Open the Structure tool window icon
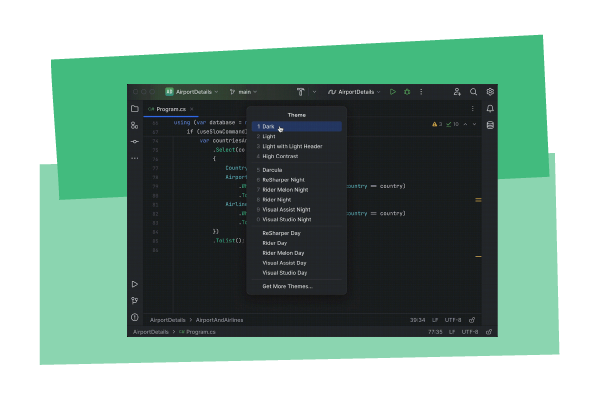The height and width of the screenshot is (400, 600). click(x=135, y=125)
